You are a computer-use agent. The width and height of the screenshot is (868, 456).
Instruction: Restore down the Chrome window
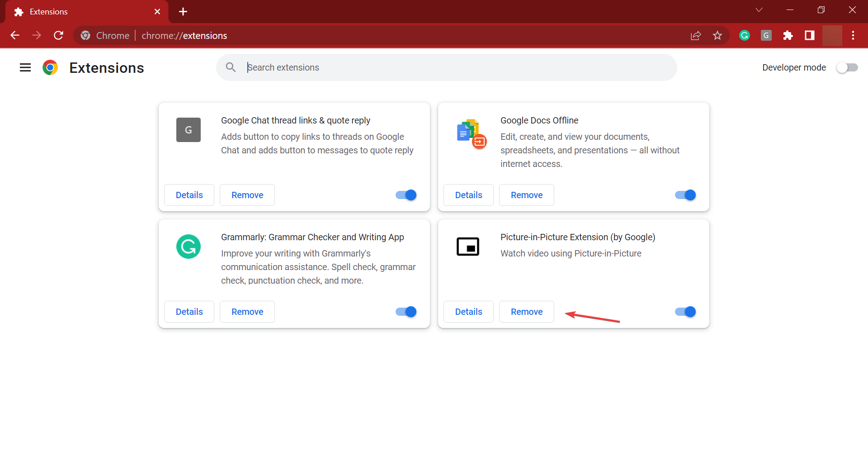pyautogui.click(x=821, y=10)
